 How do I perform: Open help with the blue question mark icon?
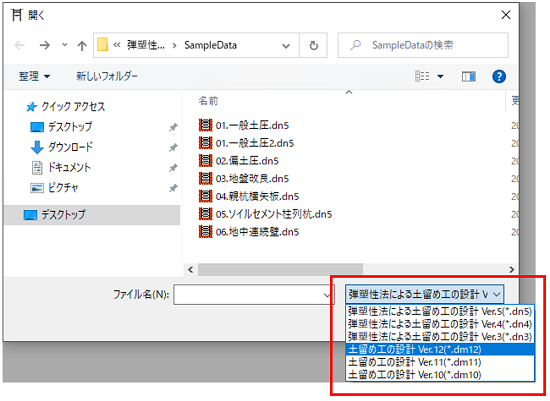(x=499, y=76)
